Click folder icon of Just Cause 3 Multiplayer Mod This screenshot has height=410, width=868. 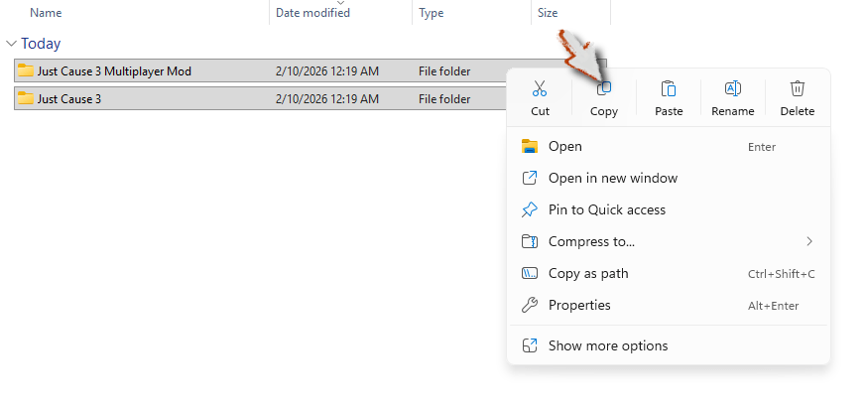(26, 71)
